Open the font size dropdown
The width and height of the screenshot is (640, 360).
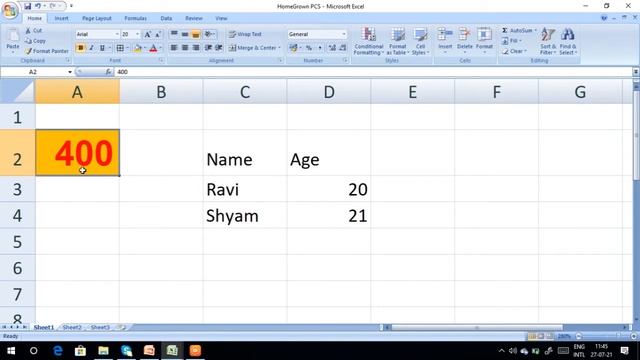[138, 34]
